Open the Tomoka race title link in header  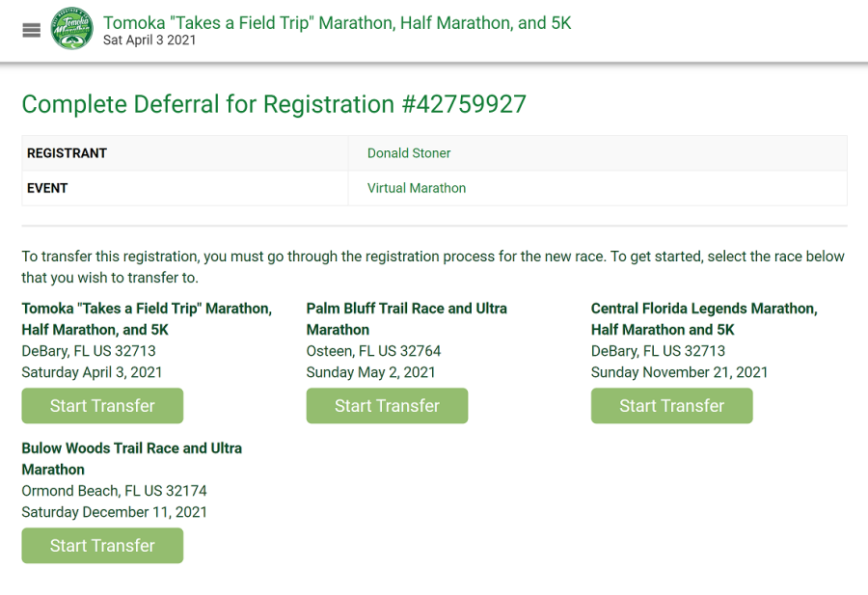[x=338, y=23]
